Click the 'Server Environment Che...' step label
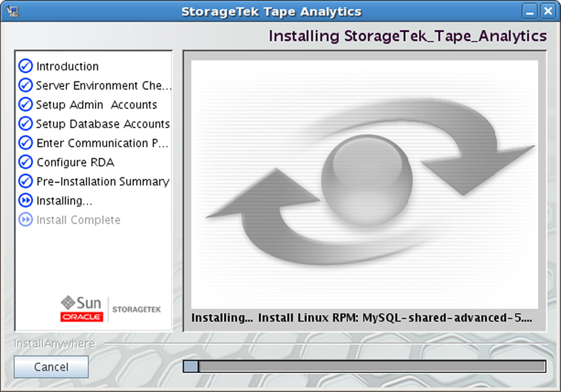Viewport: 561px width, 392px height. click(104, 85)
